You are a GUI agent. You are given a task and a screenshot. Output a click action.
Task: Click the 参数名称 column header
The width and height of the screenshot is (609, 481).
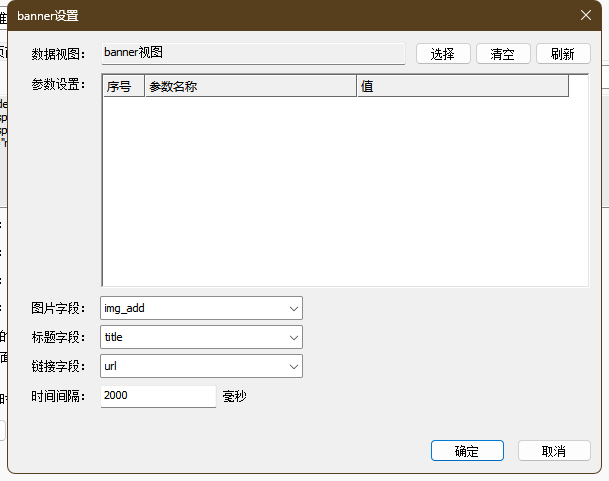[250, 87]
